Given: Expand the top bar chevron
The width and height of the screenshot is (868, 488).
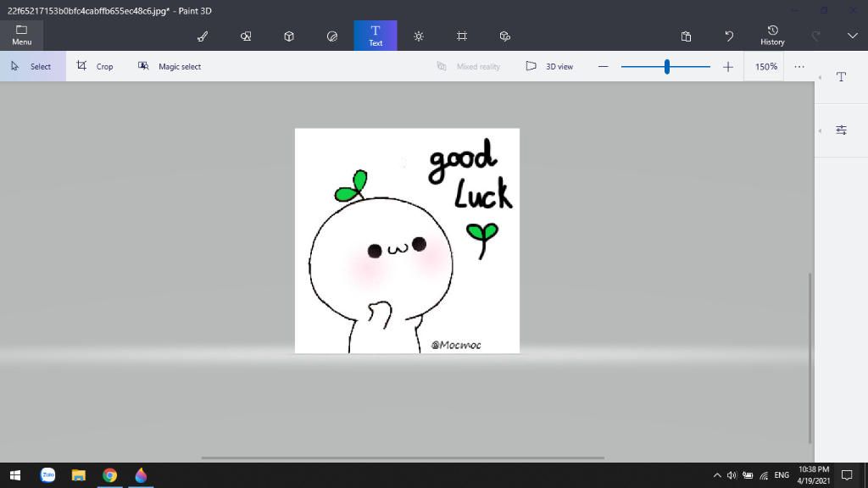Looking at the screenshot, I should (853, 36).
